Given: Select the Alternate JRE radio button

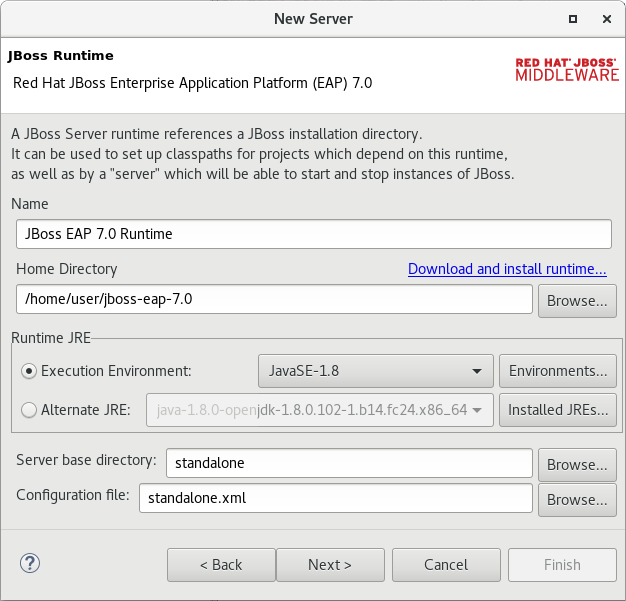Looking at the screenshot, I should tap(29, 410).
